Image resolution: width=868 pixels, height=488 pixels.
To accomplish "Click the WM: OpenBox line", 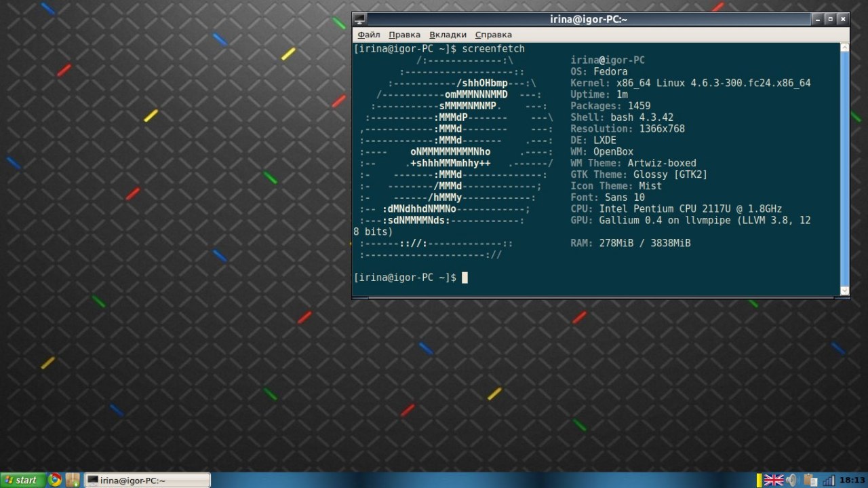I will 601,151.
